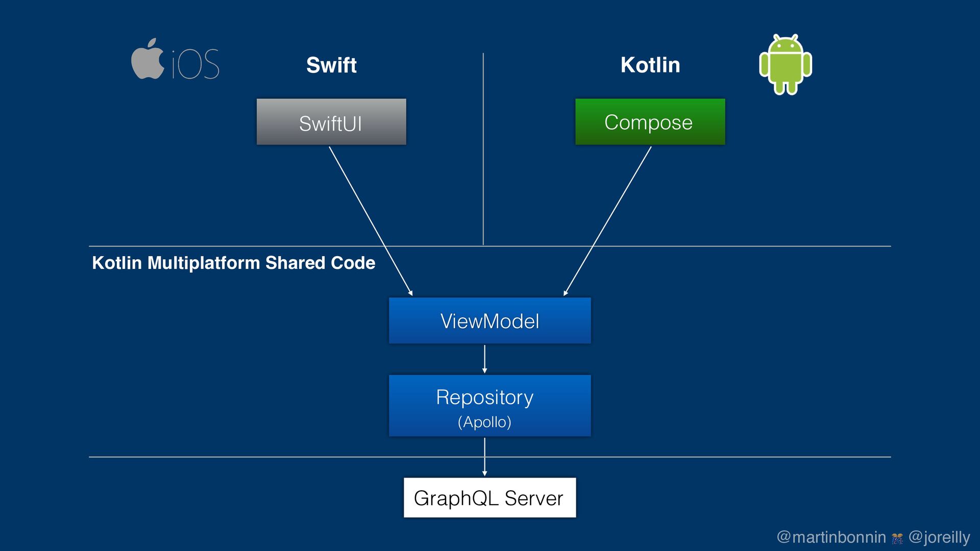
Task: Click the Kotlin heading
Action: (x=650, y=65)
